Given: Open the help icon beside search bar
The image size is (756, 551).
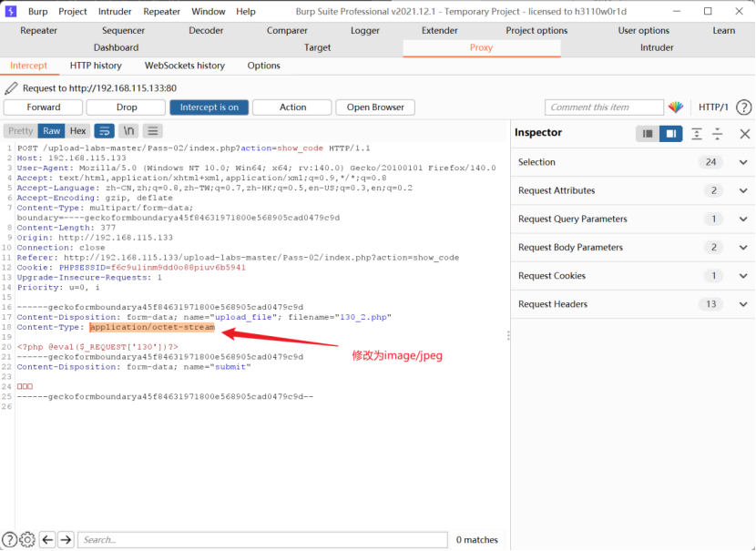Looking at the screenshot, I should (x=10, y=539).
